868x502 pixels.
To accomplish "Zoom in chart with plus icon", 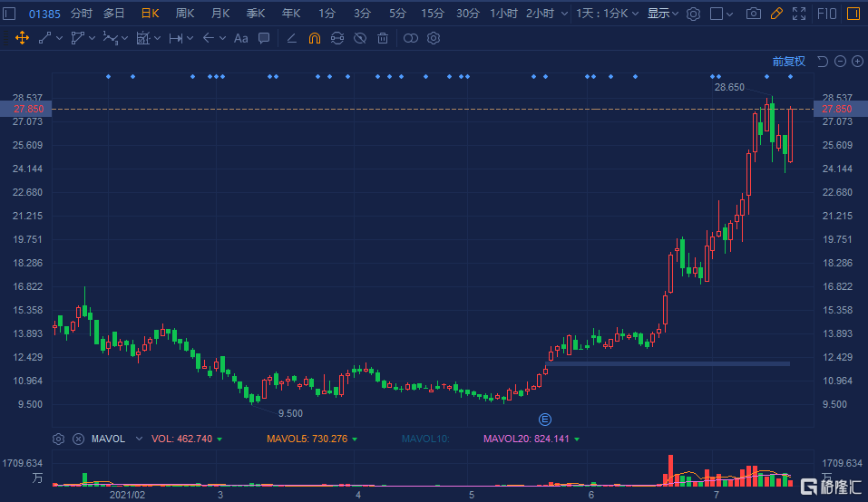I will coord(857,62).
